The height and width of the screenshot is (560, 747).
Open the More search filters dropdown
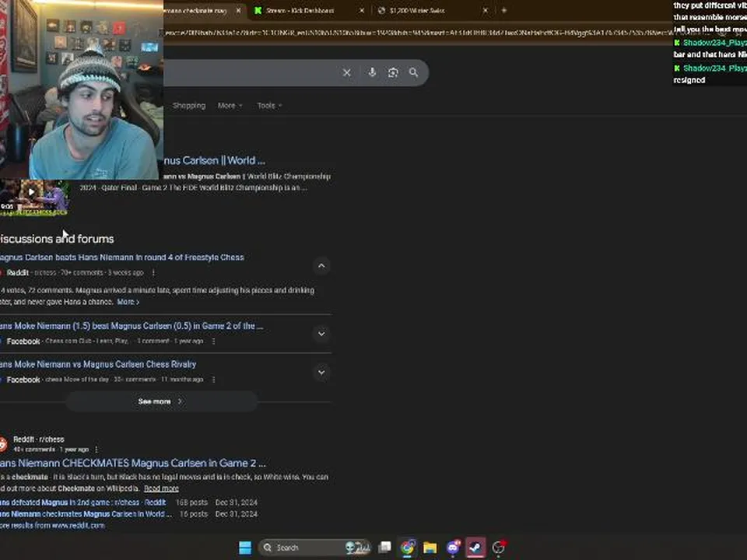(x=230, y=106)
